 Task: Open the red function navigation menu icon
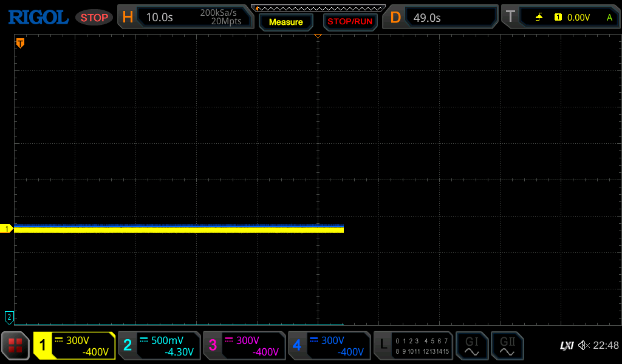(15, 346)
